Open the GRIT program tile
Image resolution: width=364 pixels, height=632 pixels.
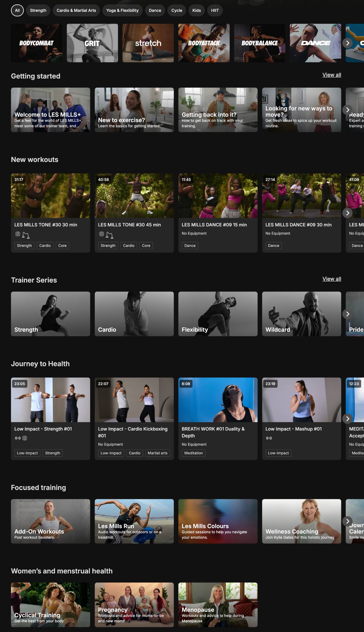(92, 43)
